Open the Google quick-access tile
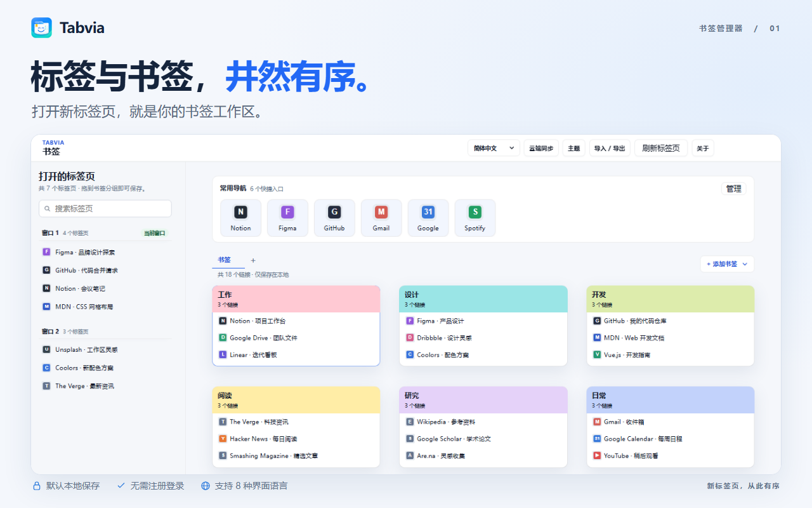The height and width of the screenshot is (508, 812). pos(428,218)
